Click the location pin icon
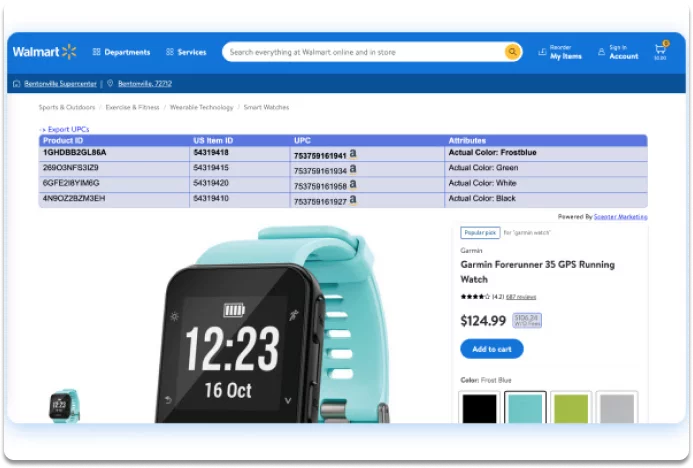 click(110, 83)
